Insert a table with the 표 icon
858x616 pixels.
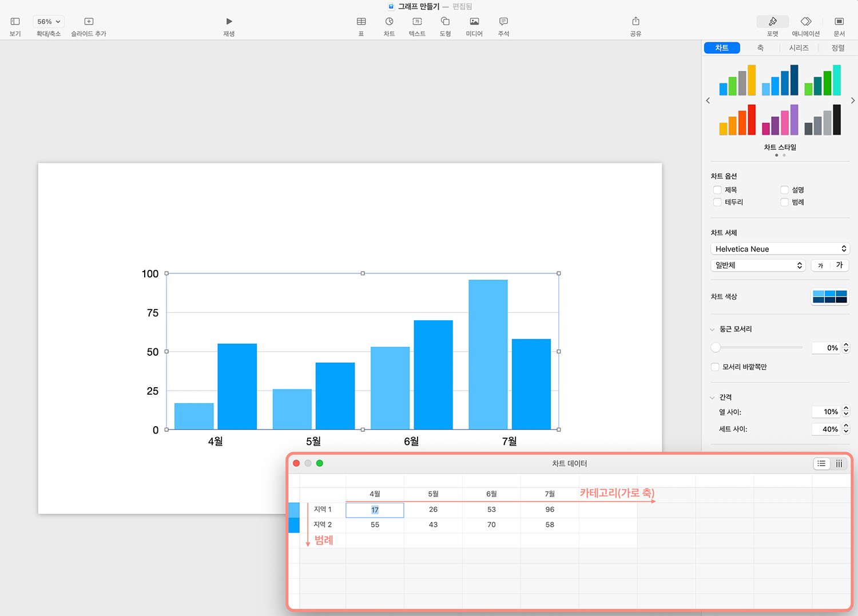tap(361, 22)
